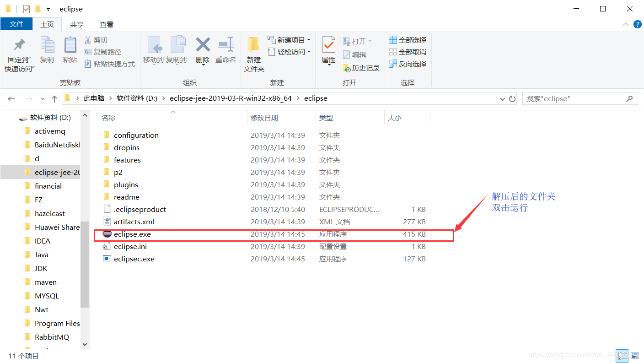Open the maven folder in sidebar

click(46, 282)
